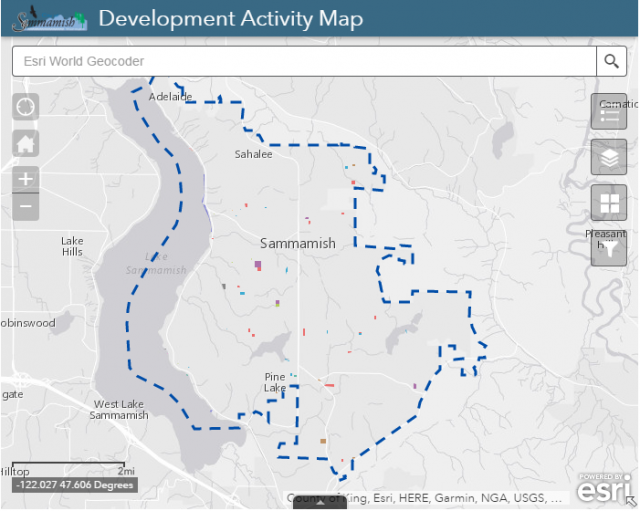Open the Legend list widget
640x511 pixels.
[609, 112]
